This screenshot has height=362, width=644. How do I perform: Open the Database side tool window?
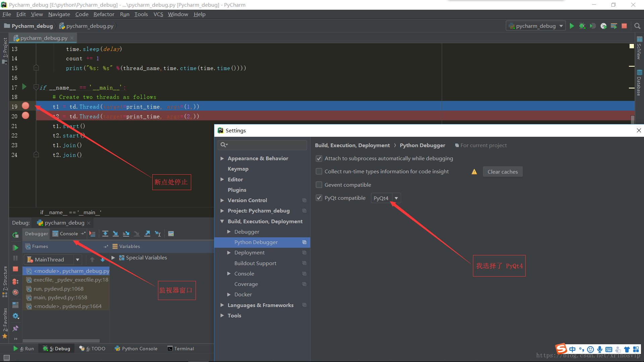click(639, 83)
